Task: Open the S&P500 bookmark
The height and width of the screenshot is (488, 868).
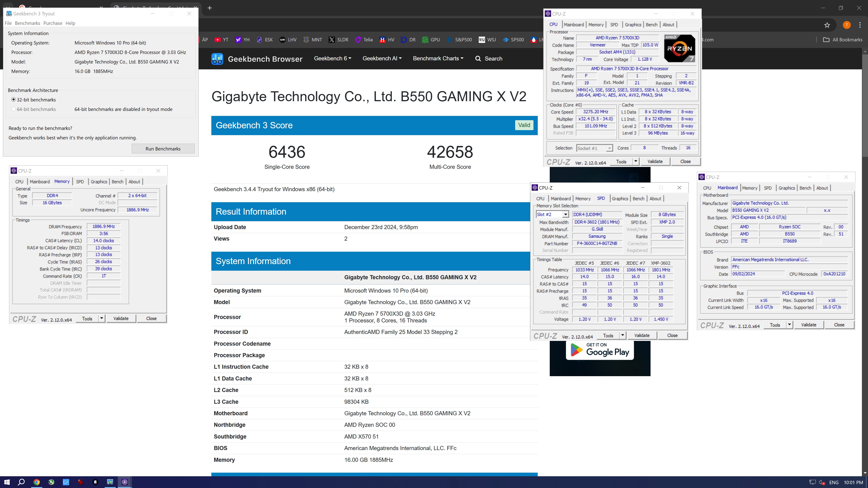Action: pos(459,40)
